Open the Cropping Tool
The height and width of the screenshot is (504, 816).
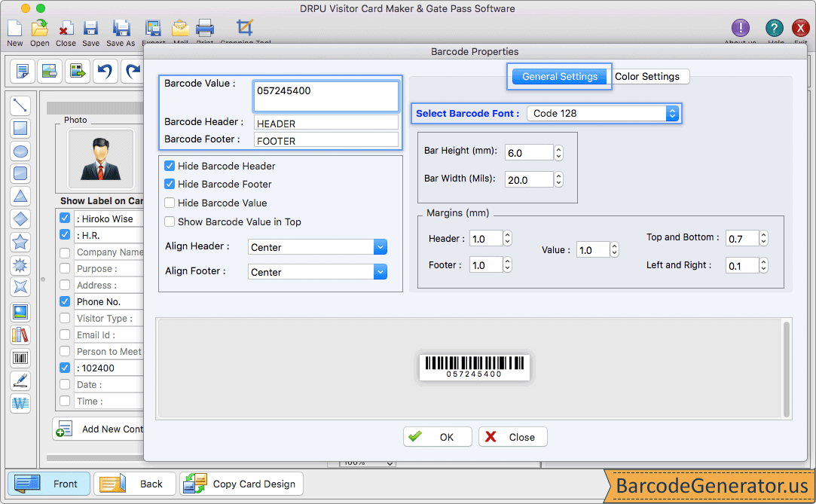click(x=245, y=28)
